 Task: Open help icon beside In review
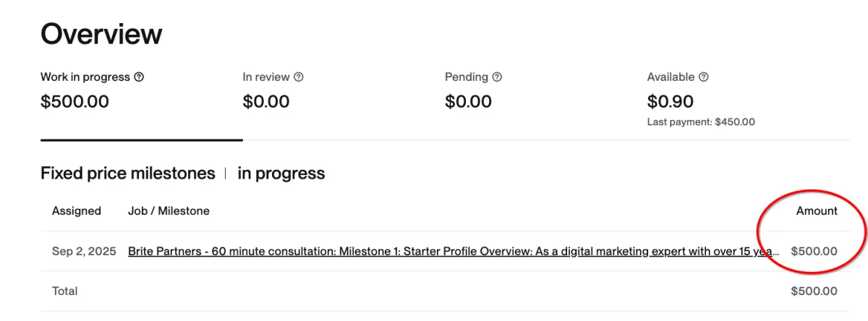click(299, 77)
